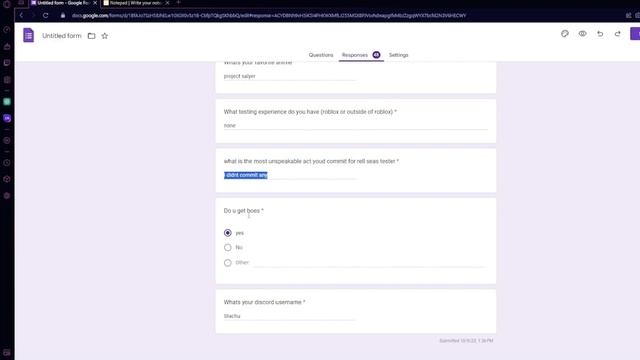Star the Untitled form

tap(105, 36)
